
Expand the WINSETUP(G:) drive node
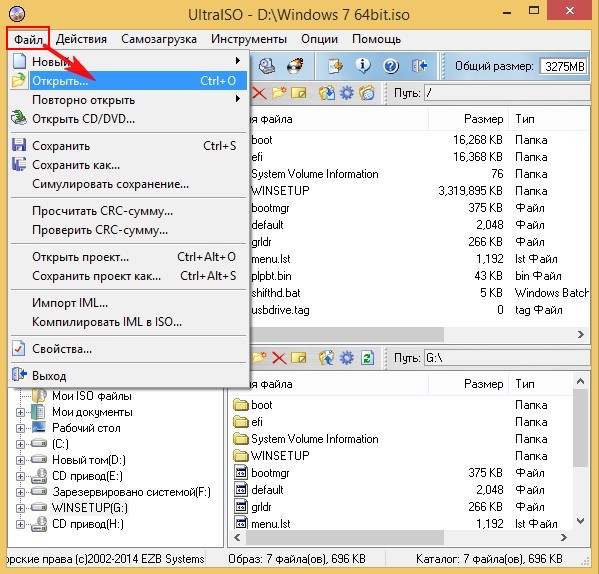pos(20,508)
